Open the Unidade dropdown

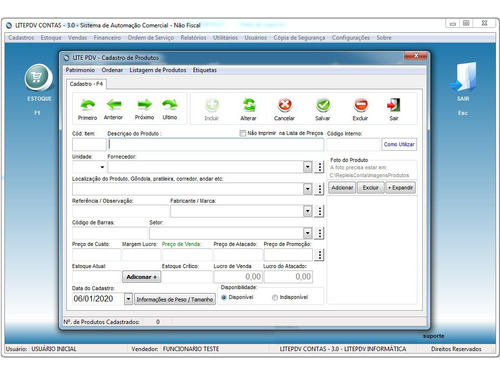[102, 167]
